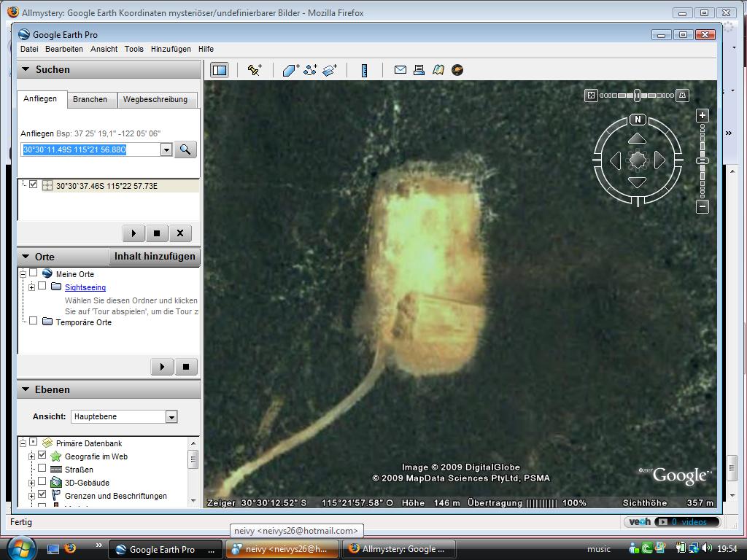The width and height of the screenshot is (747, 560).
Task: Click the Inhalt hinzufügen button
Action: coord(155,257)
